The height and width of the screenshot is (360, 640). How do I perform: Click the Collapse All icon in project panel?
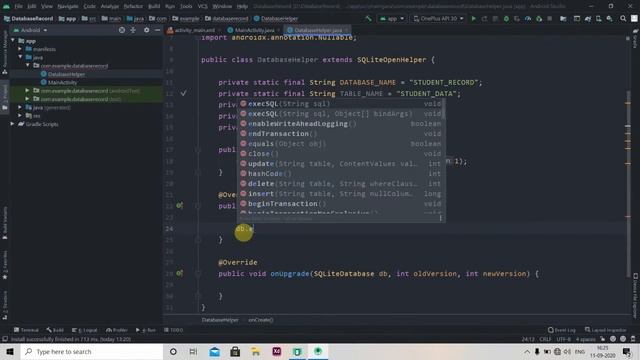[133, 30]
